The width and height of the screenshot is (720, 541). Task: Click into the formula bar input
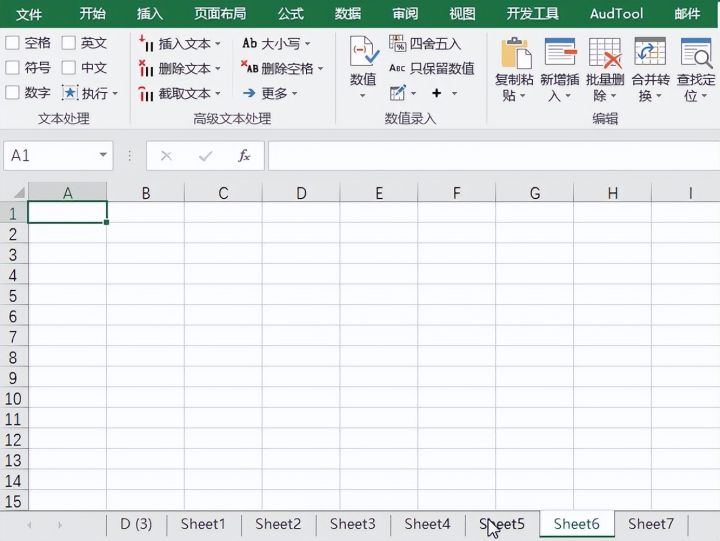(494, 156)
